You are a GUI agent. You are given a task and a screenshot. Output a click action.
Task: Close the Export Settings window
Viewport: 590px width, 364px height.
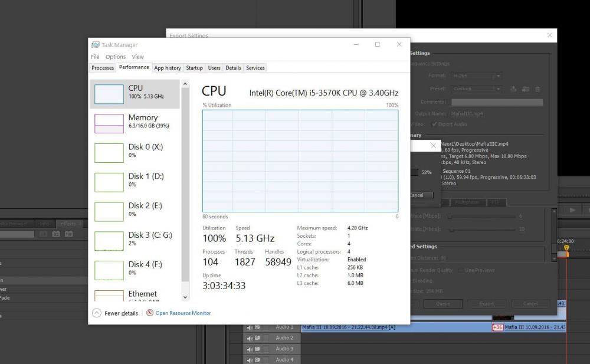(x=549, y=35)
